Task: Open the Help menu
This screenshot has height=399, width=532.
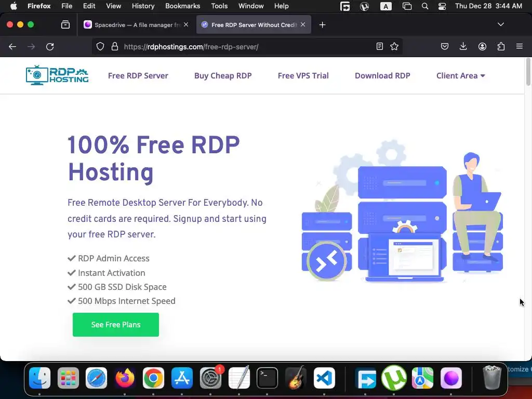Action: tap(281, 6)
